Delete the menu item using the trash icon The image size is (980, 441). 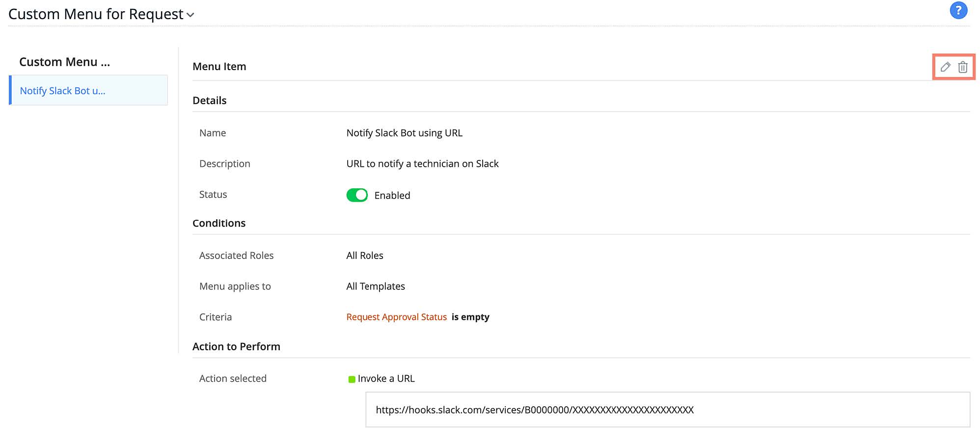tap(963, 67)
